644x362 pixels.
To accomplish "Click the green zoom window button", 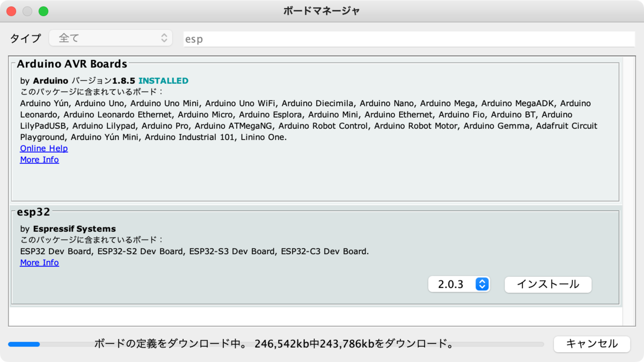I will [x=43, y=11].
